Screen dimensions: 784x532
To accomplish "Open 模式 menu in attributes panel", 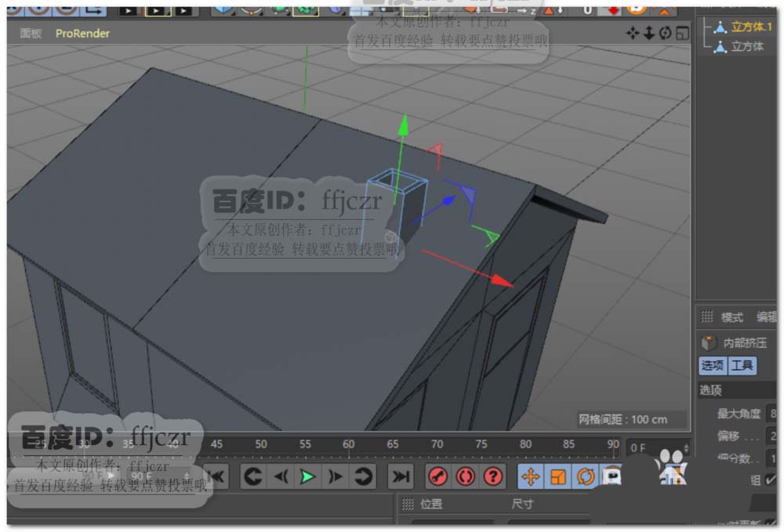I will point(731,317).
